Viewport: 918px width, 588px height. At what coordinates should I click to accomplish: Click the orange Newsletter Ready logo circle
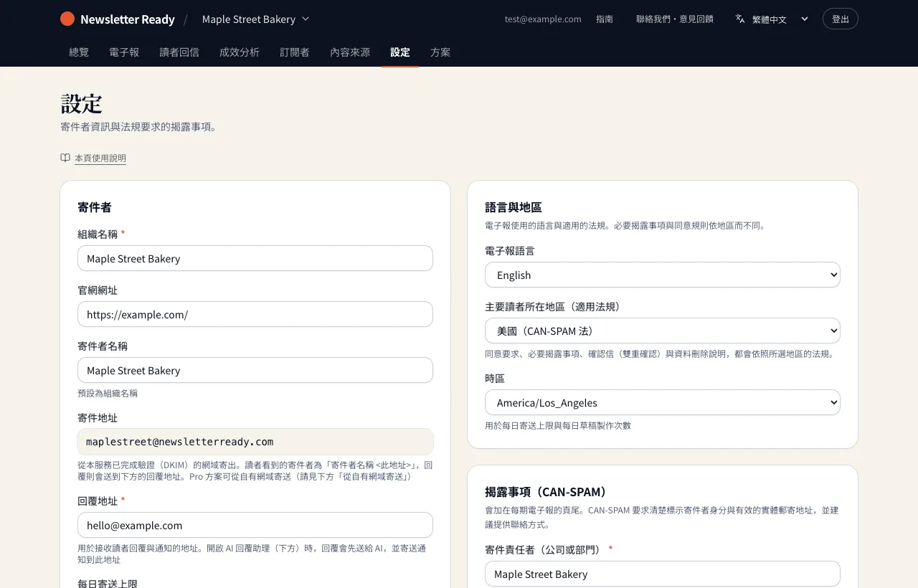(x=67, y=19)
